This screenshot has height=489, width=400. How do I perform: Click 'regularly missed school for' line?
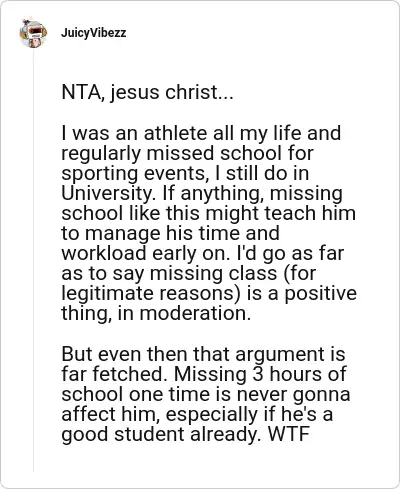tap(187, 154)
